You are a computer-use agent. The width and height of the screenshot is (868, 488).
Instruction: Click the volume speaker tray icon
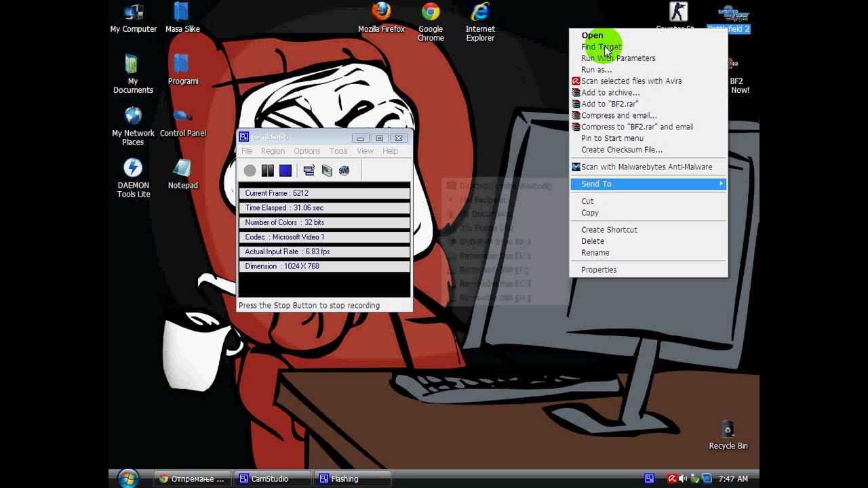683,479
